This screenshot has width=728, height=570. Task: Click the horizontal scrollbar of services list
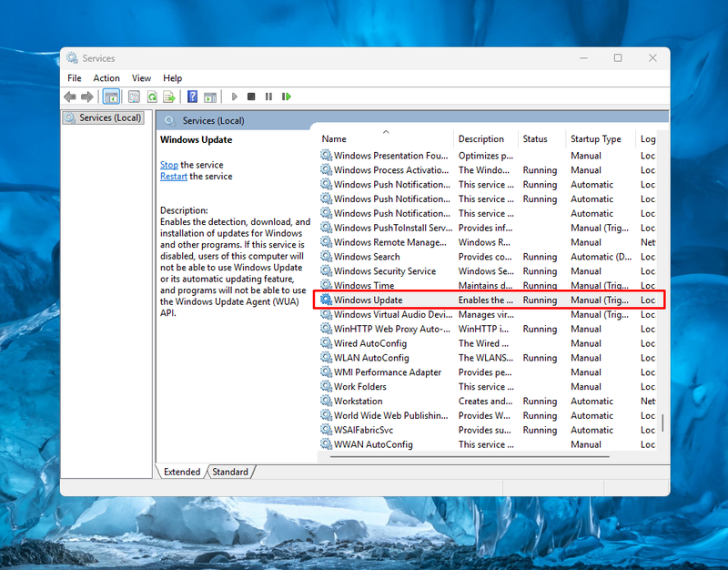[x=470, y=457]
